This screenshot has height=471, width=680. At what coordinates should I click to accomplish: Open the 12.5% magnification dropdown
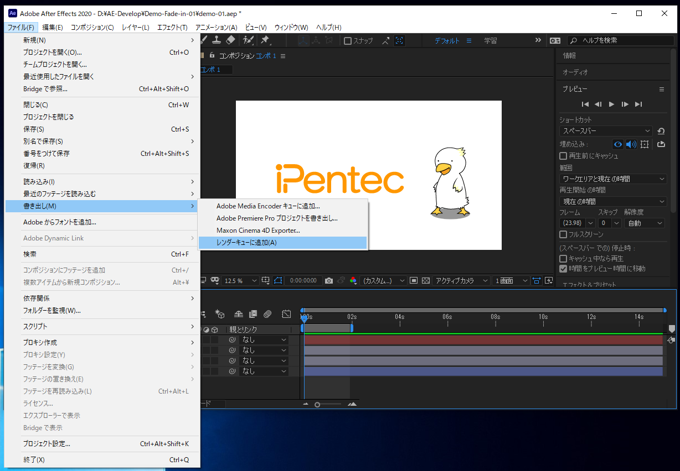click(x=241, y=281)
